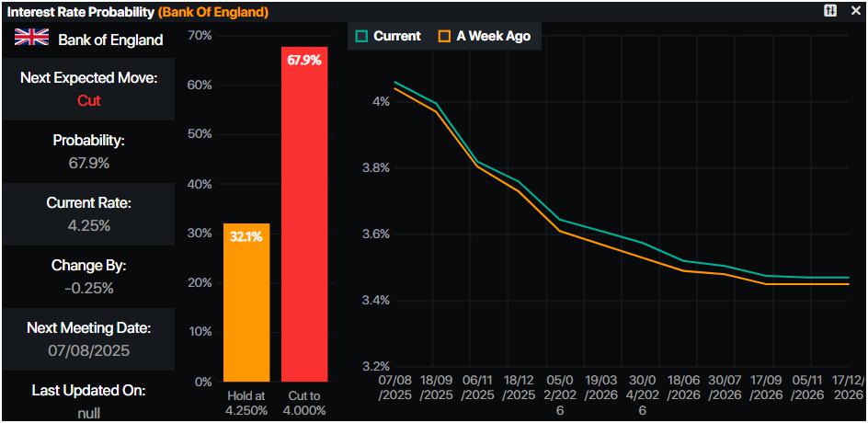Click the 3.2% line chart axis label

pyautogui.click(x=377, y=367)
